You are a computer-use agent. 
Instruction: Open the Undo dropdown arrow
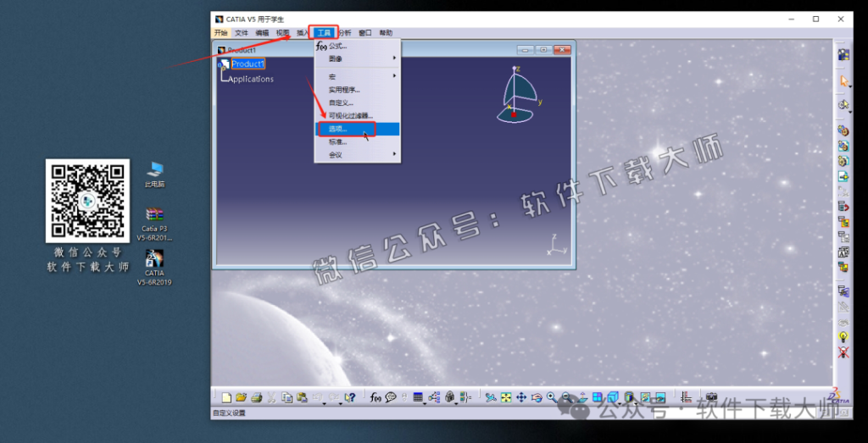click(324, 403)
